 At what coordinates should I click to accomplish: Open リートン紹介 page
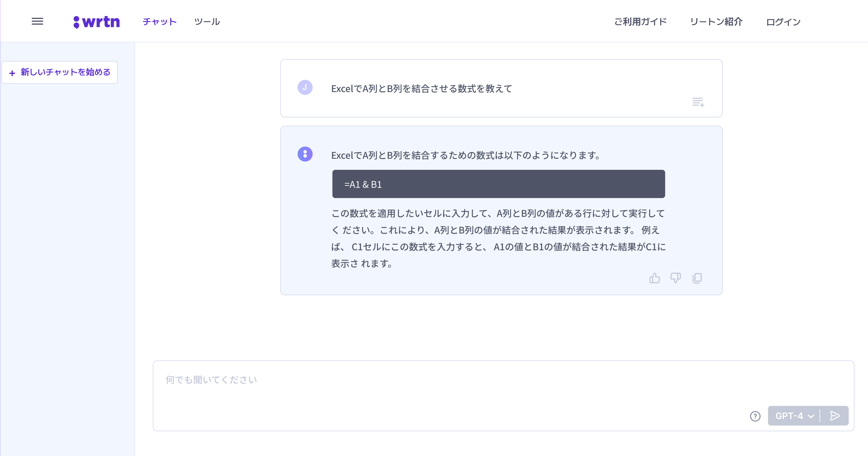click(x=716, y=22)
